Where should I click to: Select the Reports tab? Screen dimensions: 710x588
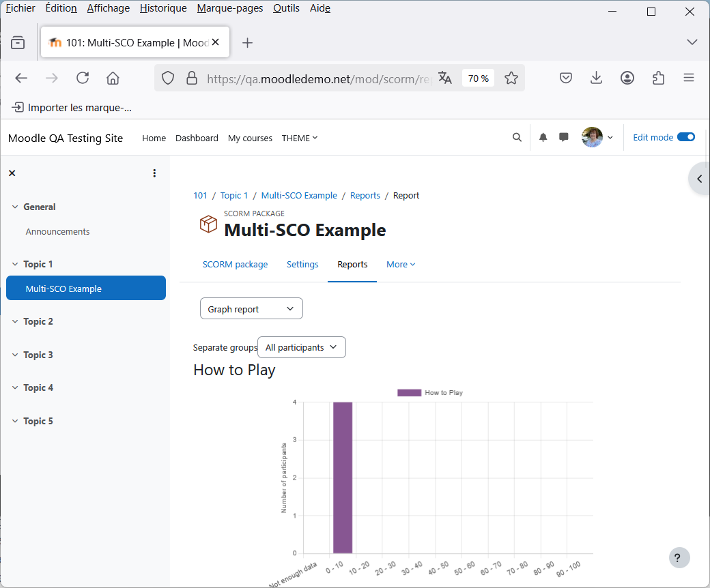pyautogui.click(x=352, y=265)
